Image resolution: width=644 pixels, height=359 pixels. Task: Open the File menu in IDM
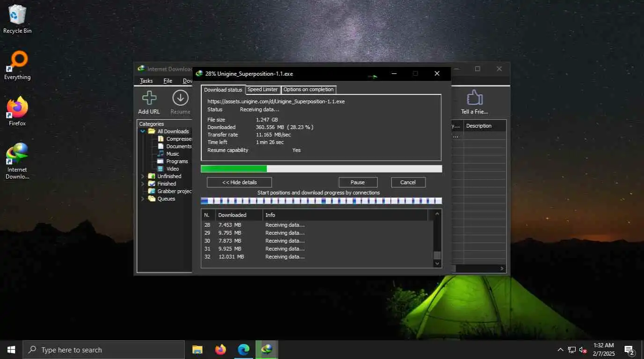pyautogui.click(x=168, y=81)
